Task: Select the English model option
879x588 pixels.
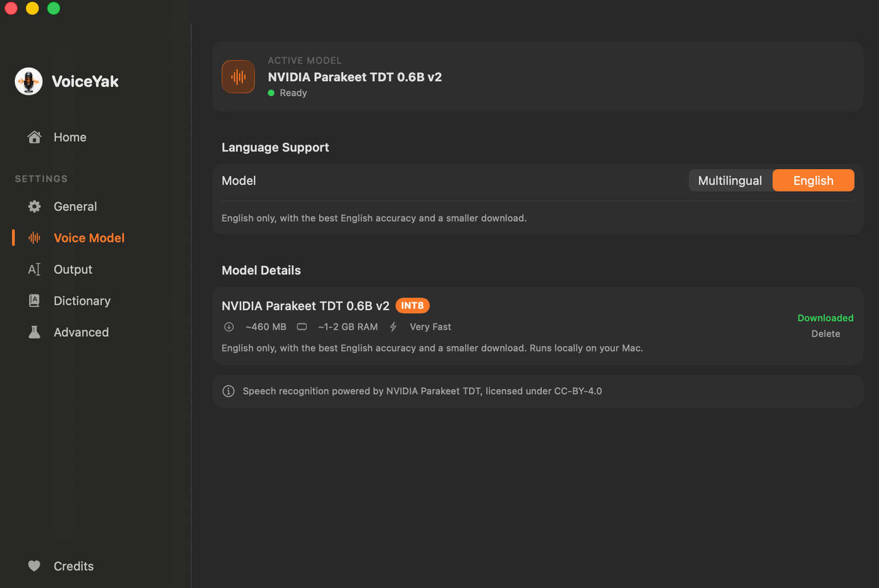Action: pyautogui.click(x=814, y=181)
